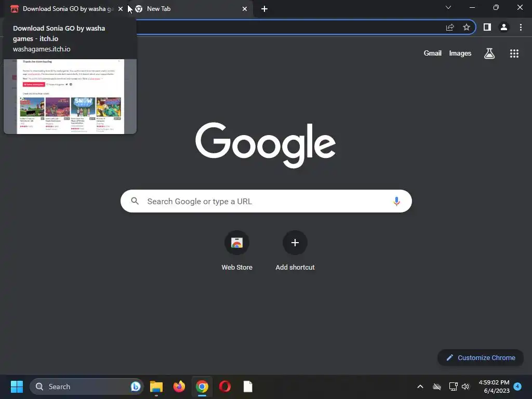The width and height of the screenshot is (532, 399).
Task: Click the share this page icon
Action: [450, 27]
